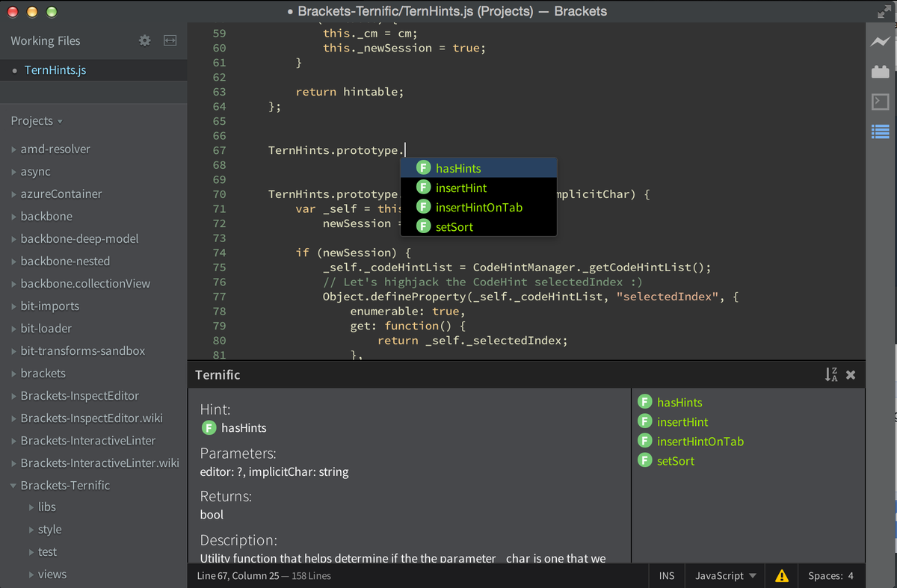Select insertHint in the code hint popup
Viewport: 897px width, 588px height.
tap(478, 188)
